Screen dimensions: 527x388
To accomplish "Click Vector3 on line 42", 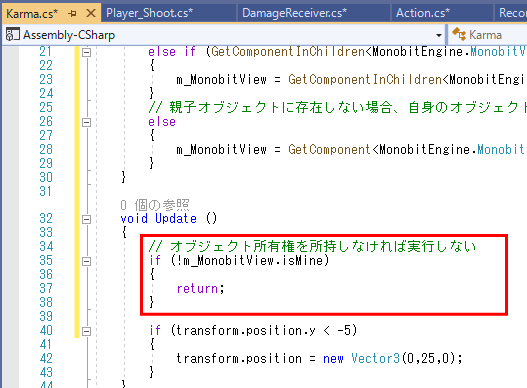I will [x=375, y=358].
